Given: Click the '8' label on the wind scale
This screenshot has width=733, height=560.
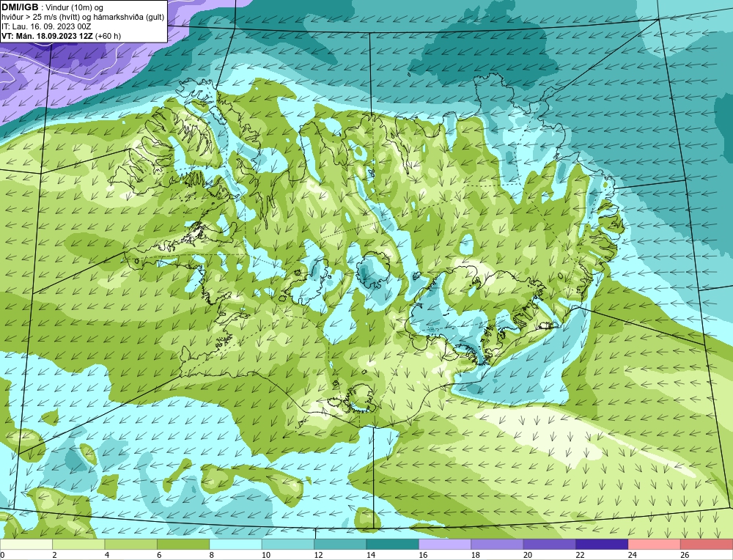Looking at the screenshot, I should (x=212, y=555).
